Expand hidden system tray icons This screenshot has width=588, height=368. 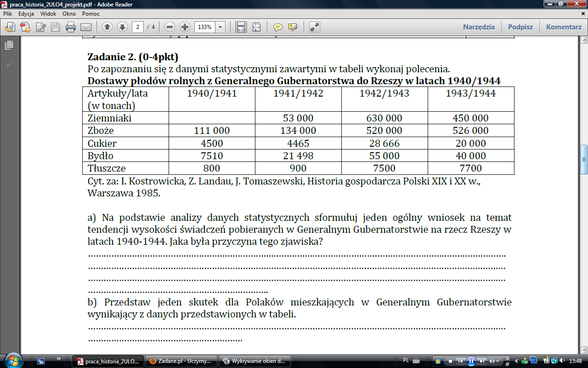(517, 361)
